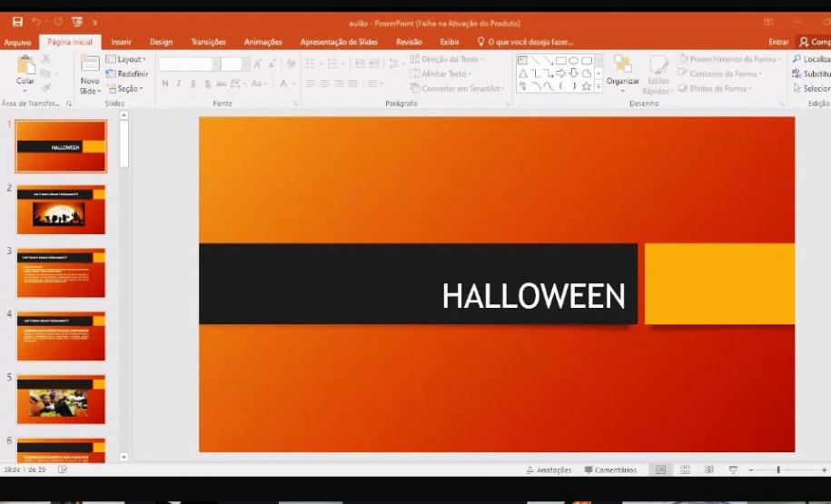Click the Redefinir button

126,74
